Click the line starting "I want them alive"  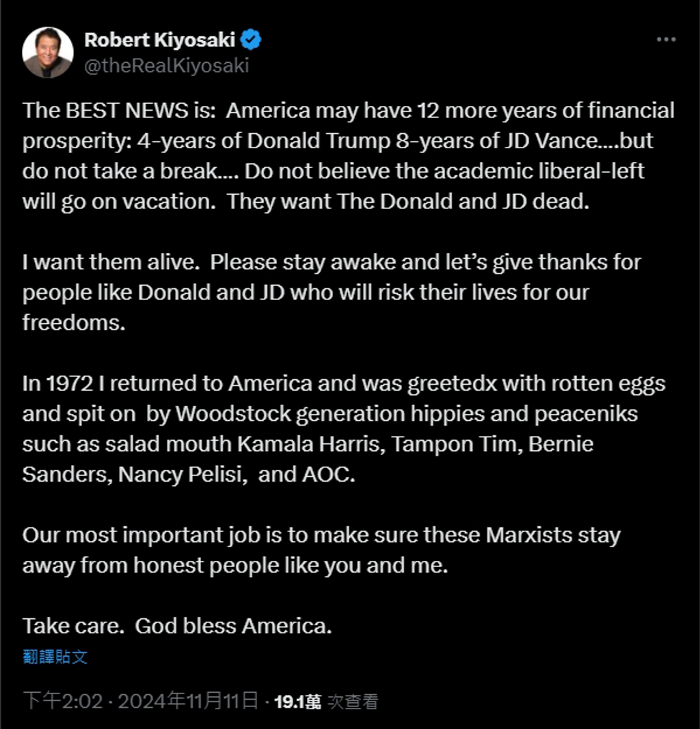tap(332, 262)
